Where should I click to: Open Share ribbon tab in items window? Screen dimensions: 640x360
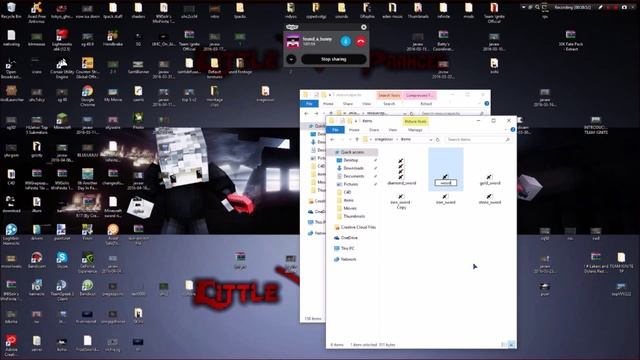(x=374, y=130)
